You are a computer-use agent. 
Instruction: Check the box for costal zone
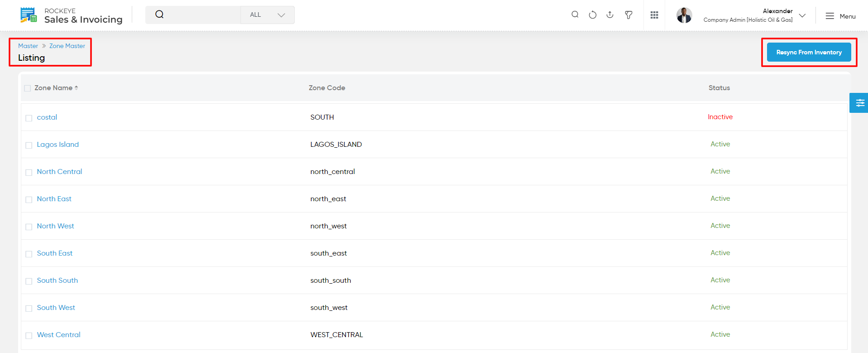(x=29, y=118)
